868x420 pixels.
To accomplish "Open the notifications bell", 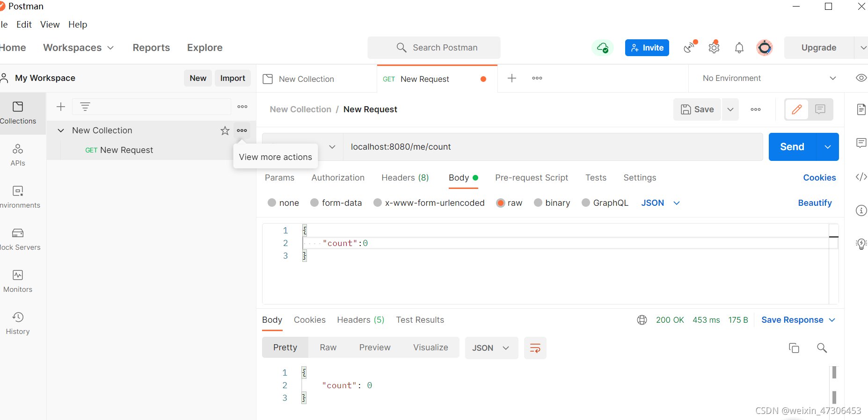I will [x=739, y=48].
